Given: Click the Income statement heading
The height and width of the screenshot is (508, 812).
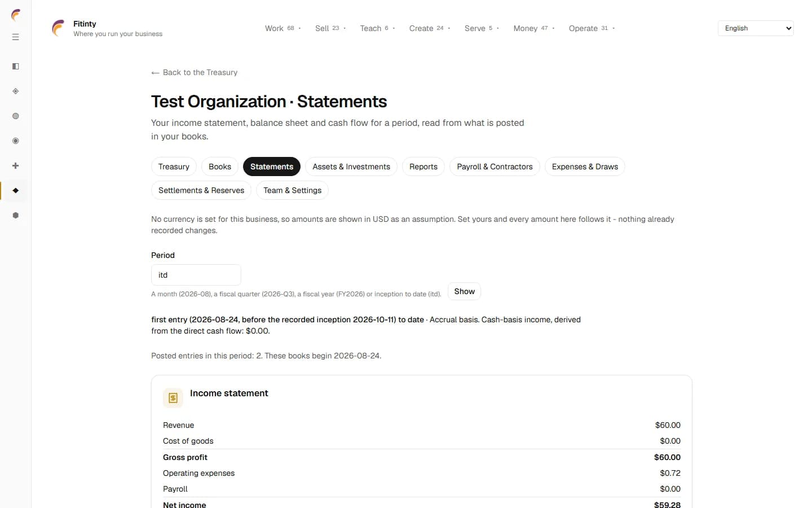Looking at the screenshot, I should point(229,393).
